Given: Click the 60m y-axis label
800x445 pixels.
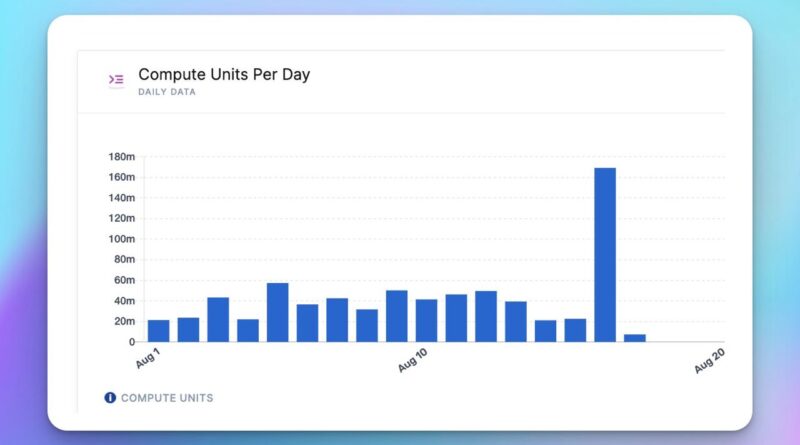Looking at the screenshot, I should pos(123,281).
